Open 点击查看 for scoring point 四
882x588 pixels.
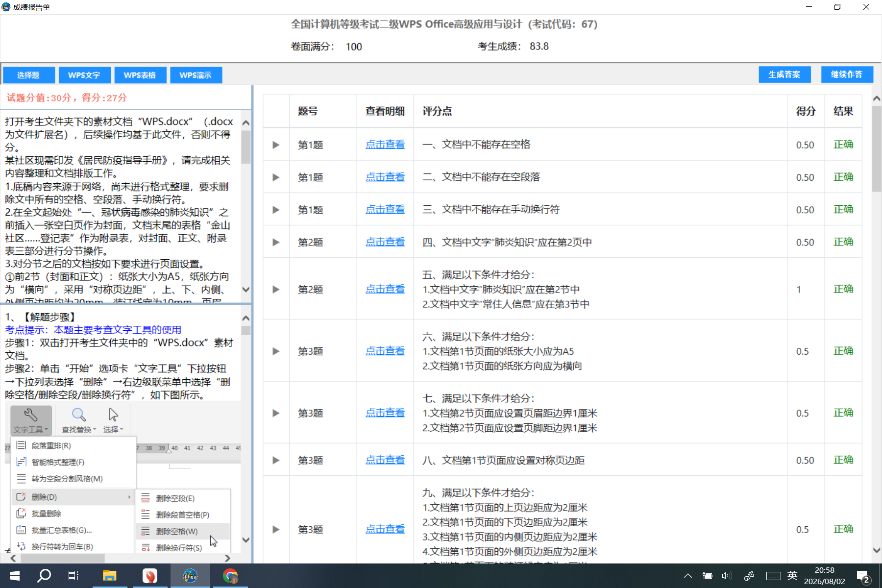pyautogui.click(x=385, y=242)
